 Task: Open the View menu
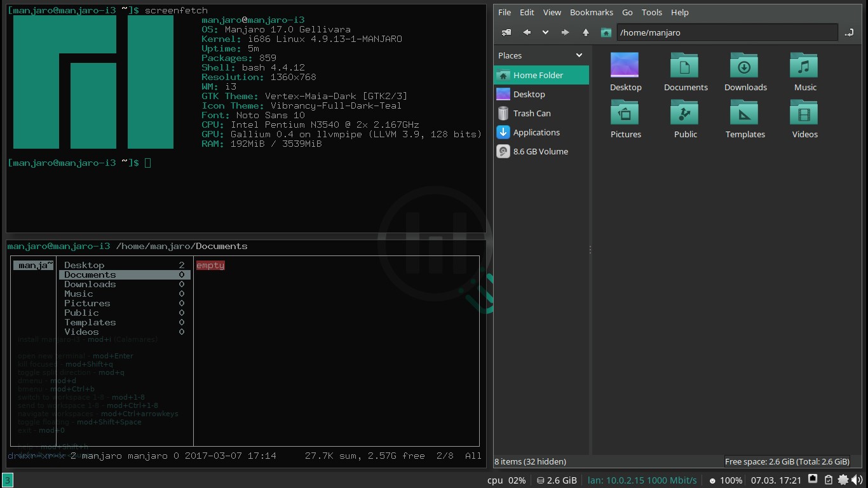pyautogui.click(x=552, y=12)
